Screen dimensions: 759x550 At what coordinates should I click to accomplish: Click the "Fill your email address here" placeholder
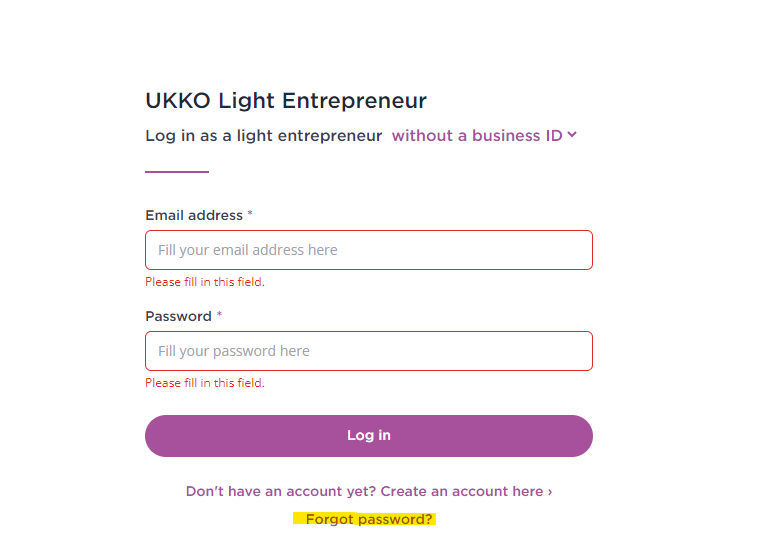pyautogui.click(x=248, y=250)
